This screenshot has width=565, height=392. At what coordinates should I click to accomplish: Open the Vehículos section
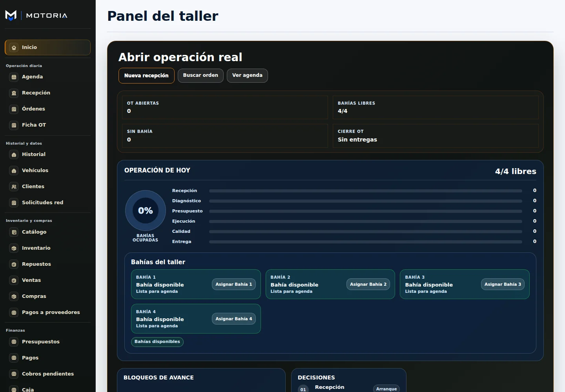[47, 171]
